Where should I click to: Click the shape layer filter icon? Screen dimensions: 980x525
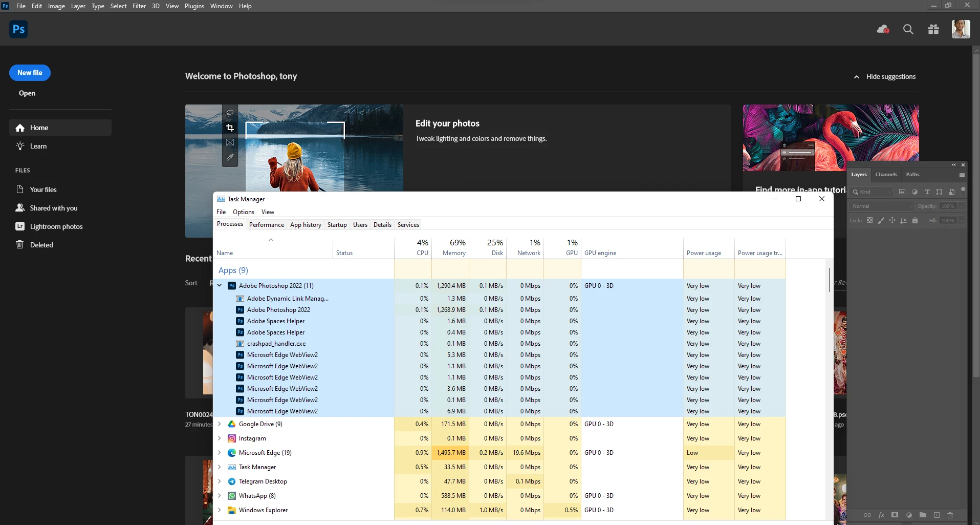point(939,192)
